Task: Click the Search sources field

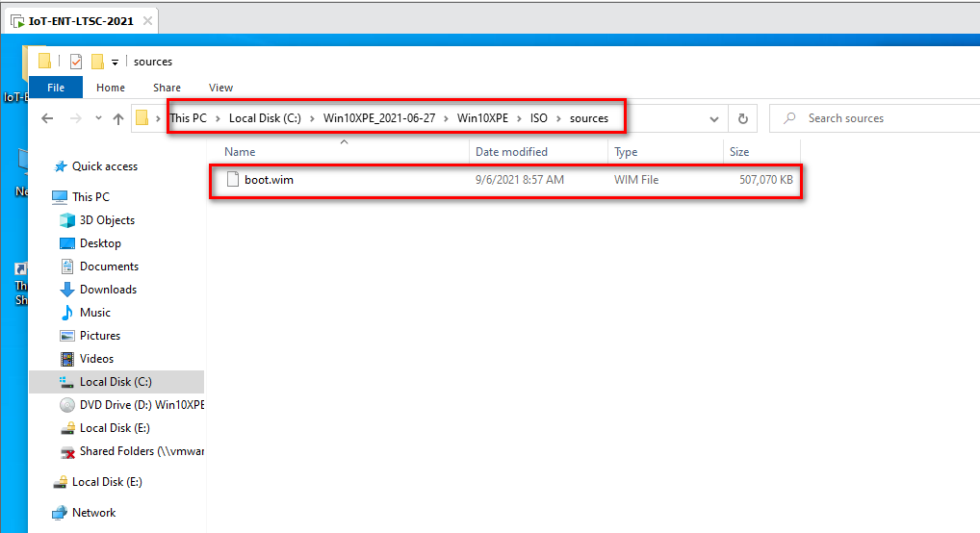Action: point(875,118)
